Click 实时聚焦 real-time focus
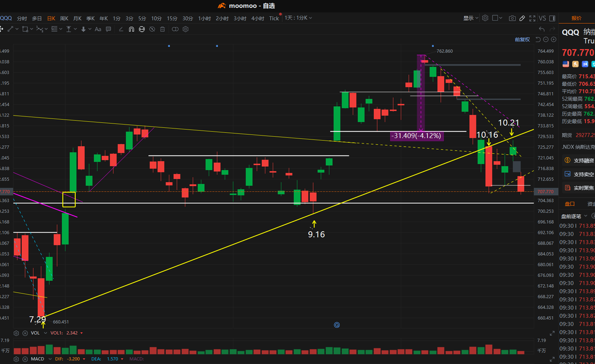Image resolution: width=595 pixels, height=364 pixels. coord(579,188)
